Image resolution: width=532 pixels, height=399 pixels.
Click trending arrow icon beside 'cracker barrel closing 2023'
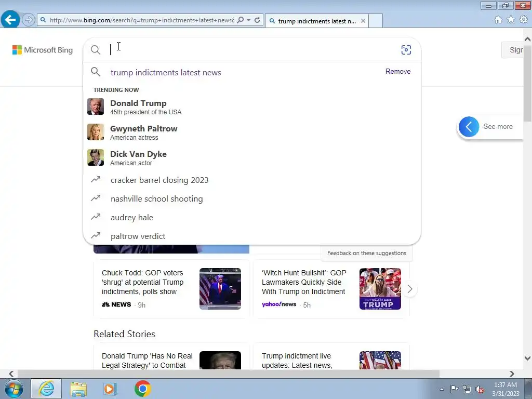(96, 179)
